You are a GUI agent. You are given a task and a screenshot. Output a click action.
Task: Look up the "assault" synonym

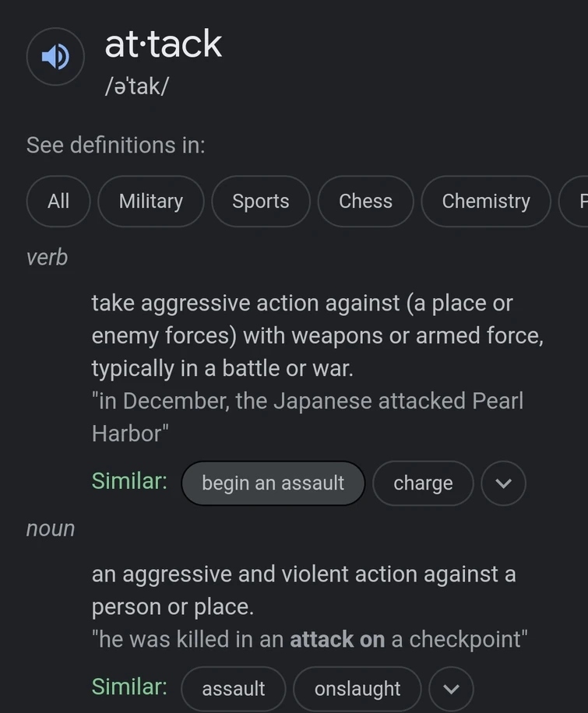233,689
